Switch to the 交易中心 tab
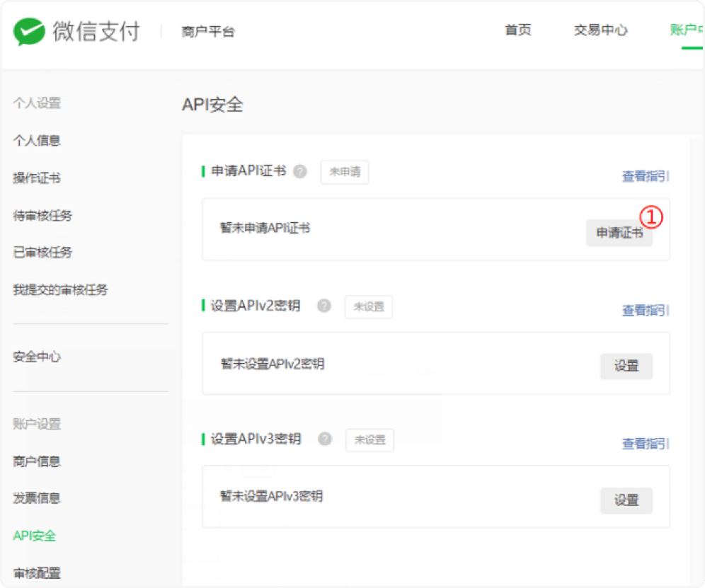Screen dimensions: 705x588 (600, 30)
